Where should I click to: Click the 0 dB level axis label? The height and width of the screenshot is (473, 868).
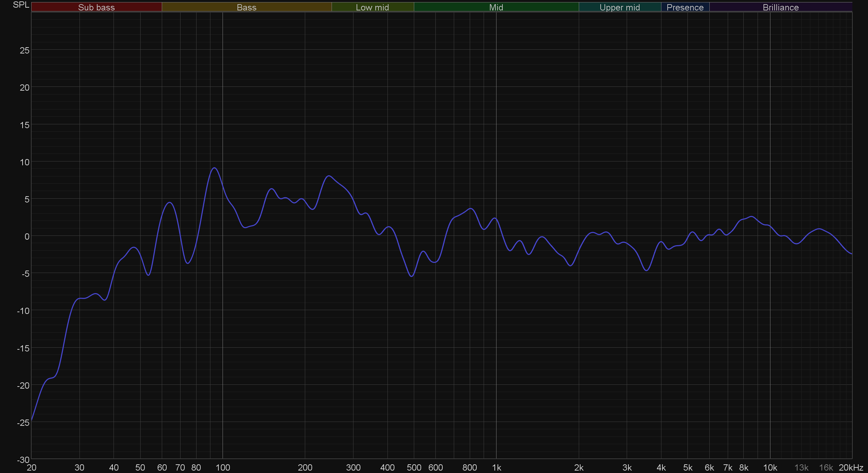pos(27,236)
